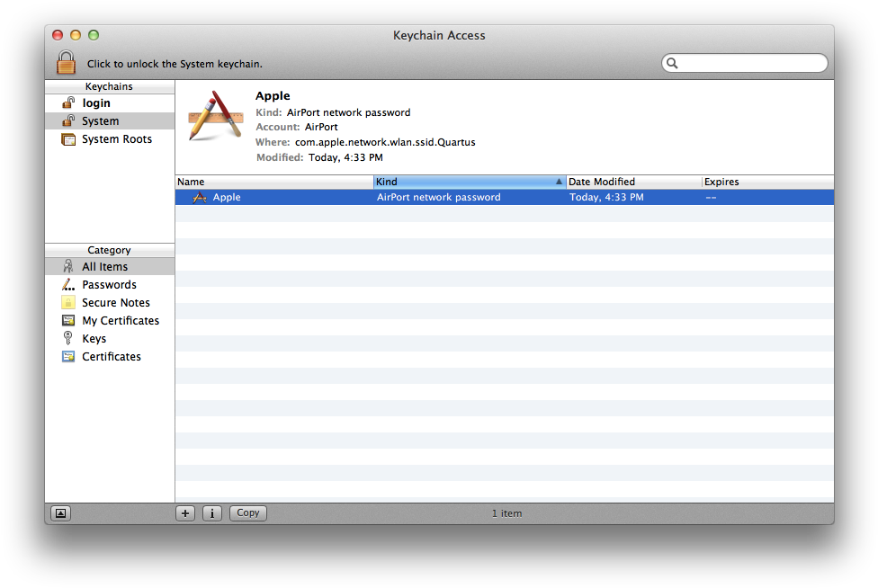Sort items by Name column

[273, 182]
